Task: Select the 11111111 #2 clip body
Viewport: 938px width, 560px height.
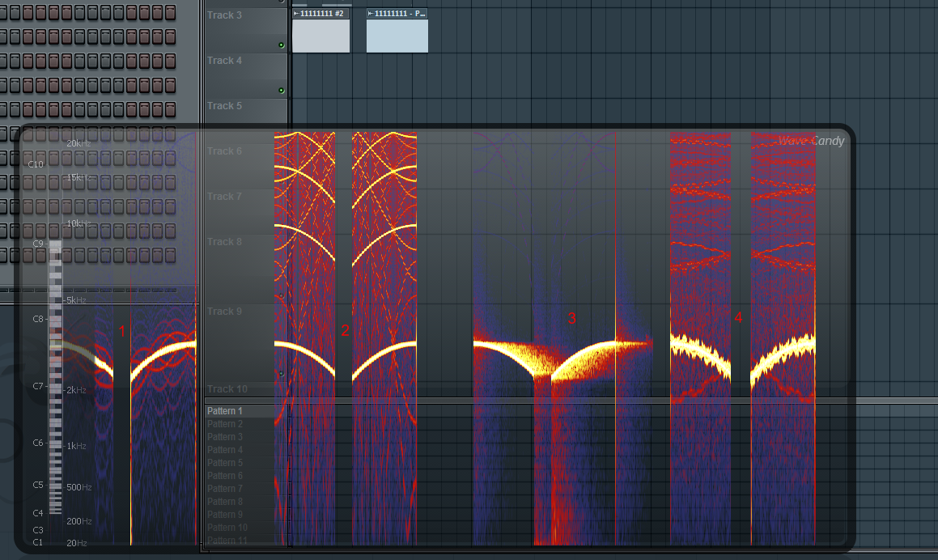Action: tap(320, 36)
